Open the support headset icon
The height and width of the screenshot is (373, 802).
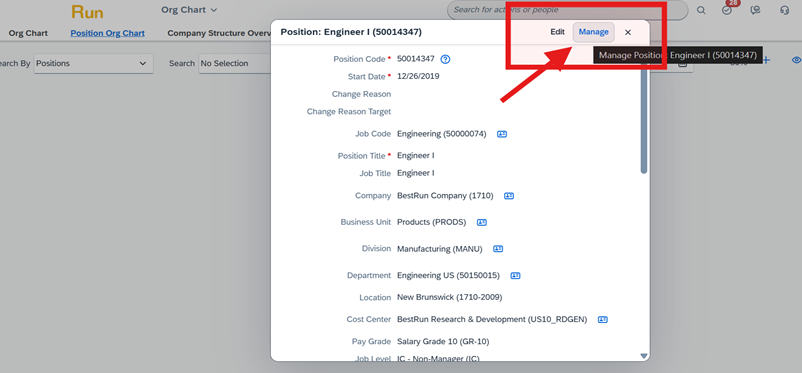[785, 10]
